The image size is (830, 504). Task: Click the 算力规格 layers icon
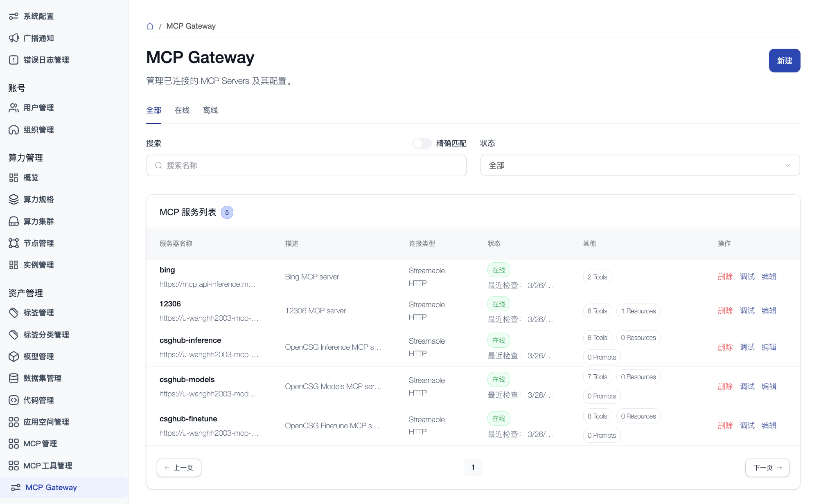point(14,199)
